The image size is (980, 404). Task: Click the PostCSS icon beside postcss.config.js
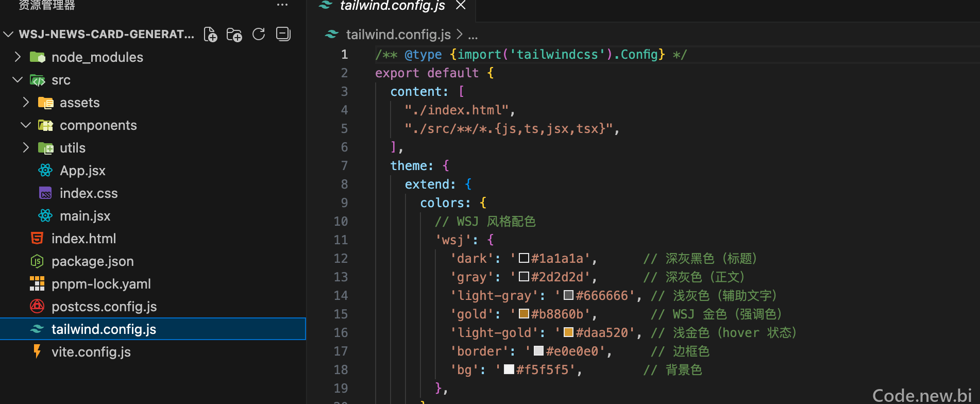pos(37,306)
